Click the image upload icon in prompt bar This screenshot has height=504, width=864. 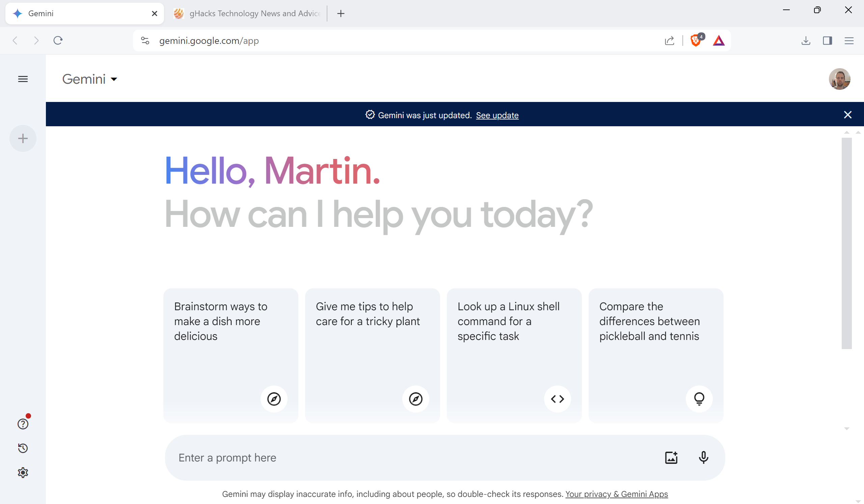click(671, 457)
